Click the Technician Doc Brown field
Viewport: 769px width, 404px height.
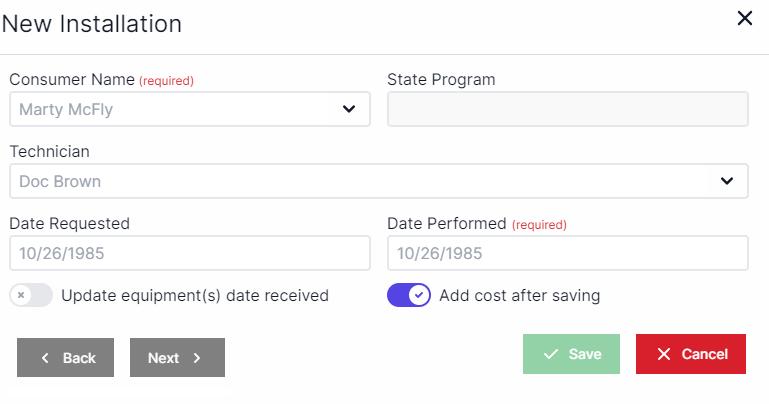pyautogui.click(x=360, y=181)
